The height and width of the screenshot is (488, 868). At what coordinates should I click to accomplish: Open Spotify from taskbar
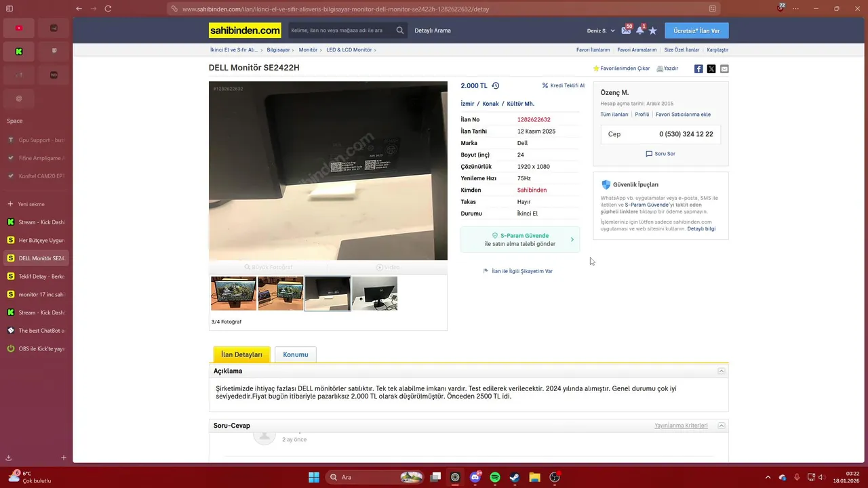click(495, 477)
